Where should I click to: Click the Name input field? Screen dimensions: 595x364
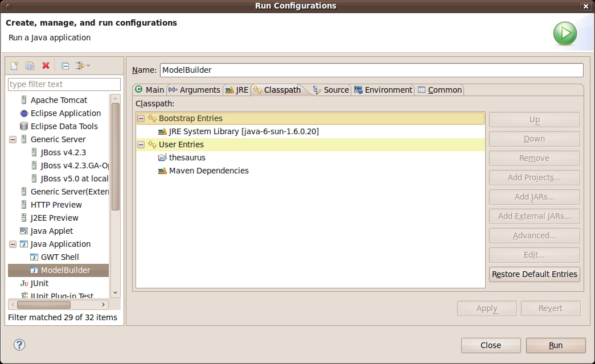(371, 70)
